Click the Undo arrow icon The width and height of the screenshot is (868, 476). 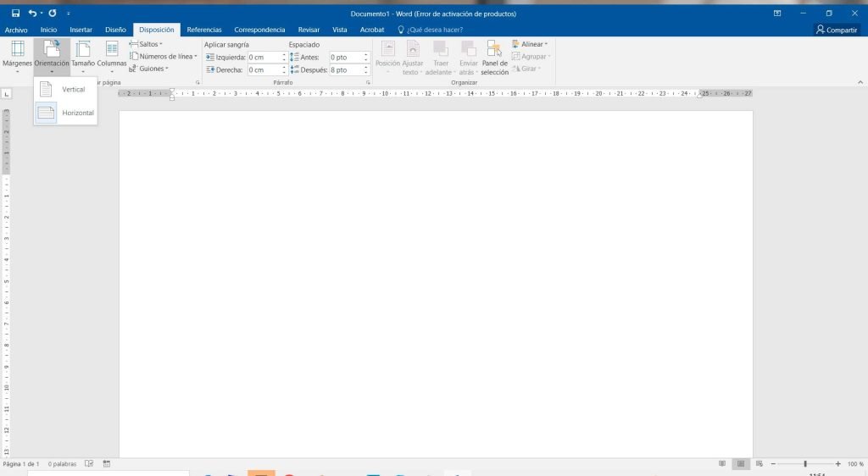tap(32, 14)
